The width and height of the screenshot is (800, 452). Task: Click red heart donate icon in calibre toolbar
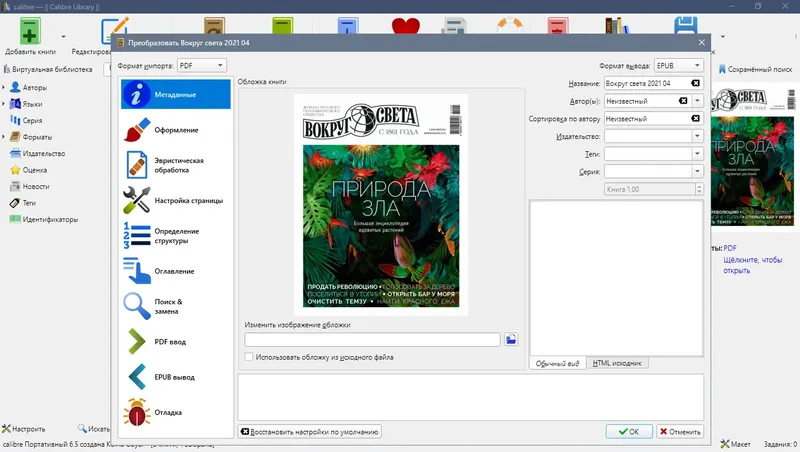point(406,26)
